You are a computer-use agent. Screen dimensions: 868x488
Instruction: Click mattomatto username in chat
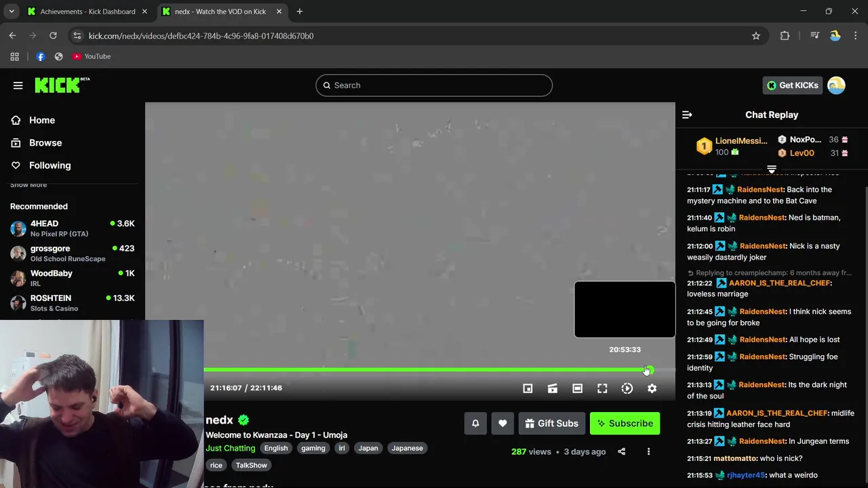tap(734, 458)
